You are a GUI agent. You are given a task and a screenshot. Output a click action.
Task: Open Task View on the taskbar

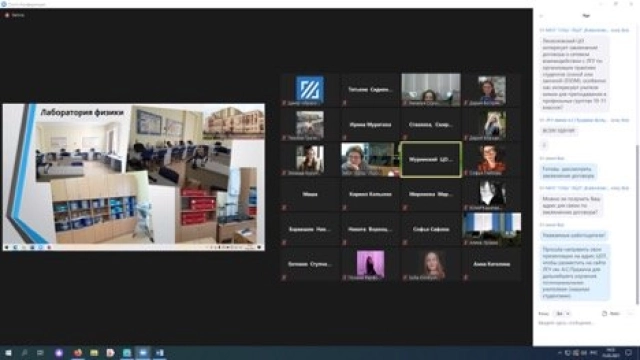40,353
